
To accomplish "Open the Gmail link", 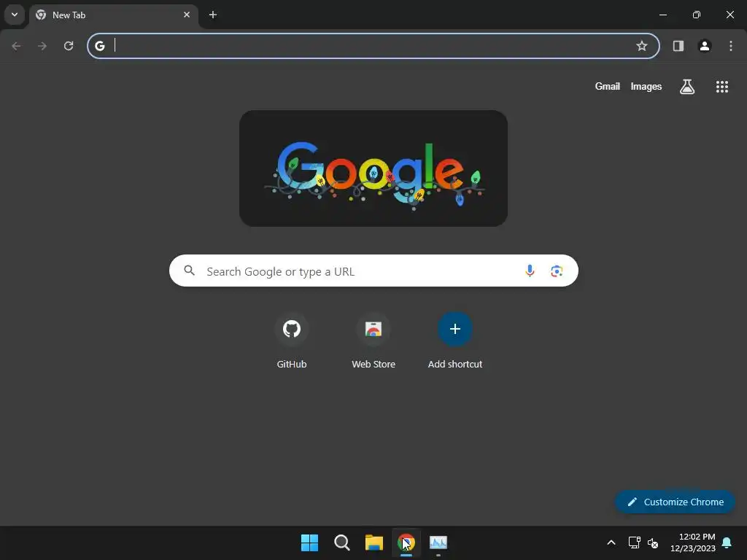I will pyautogui.click(x=608, y=86).
